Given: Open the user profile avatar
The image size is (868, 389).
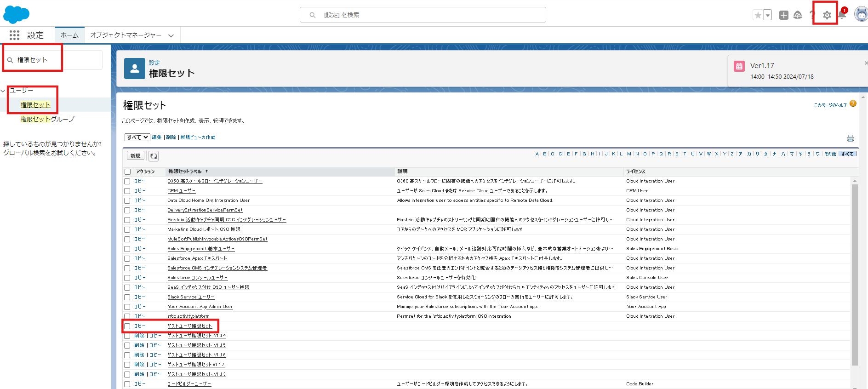Looking at the screenshot, I should click(x=861, y=15).
